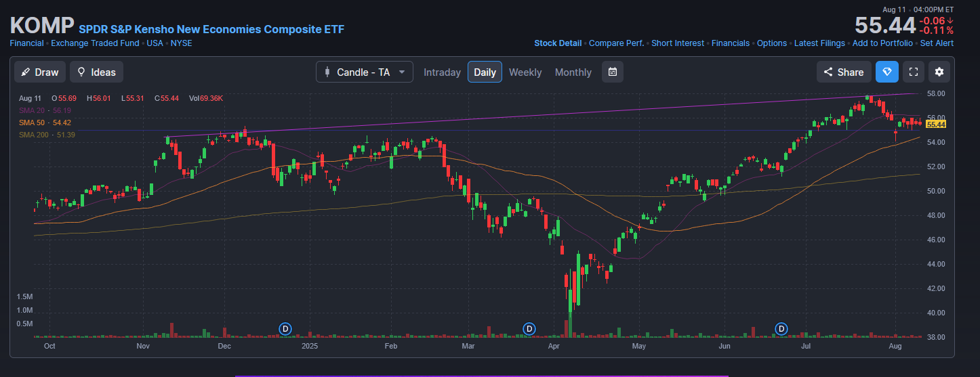Screen dimensions: 980x377
Task: Select the Monthly timeframe
Action: (x=573, y=72)
